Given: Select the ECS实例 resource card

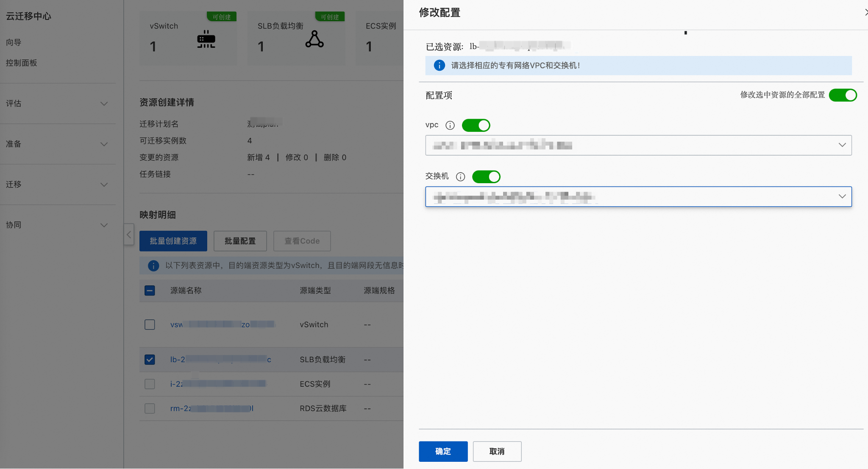Looking at the screenshot, I should 379,38.
